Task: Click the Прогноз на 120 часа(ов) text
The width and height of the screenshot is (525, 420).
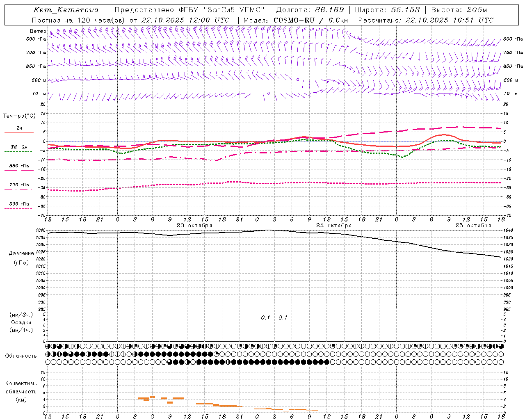Action: 79,20
